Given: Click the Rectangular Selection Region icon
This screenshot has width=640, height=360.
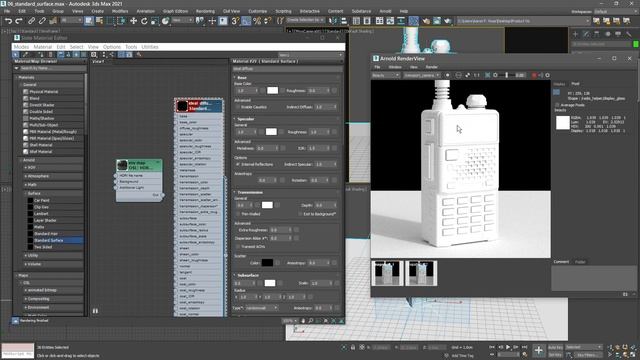Looking at the screenshot, I should 111,21.
